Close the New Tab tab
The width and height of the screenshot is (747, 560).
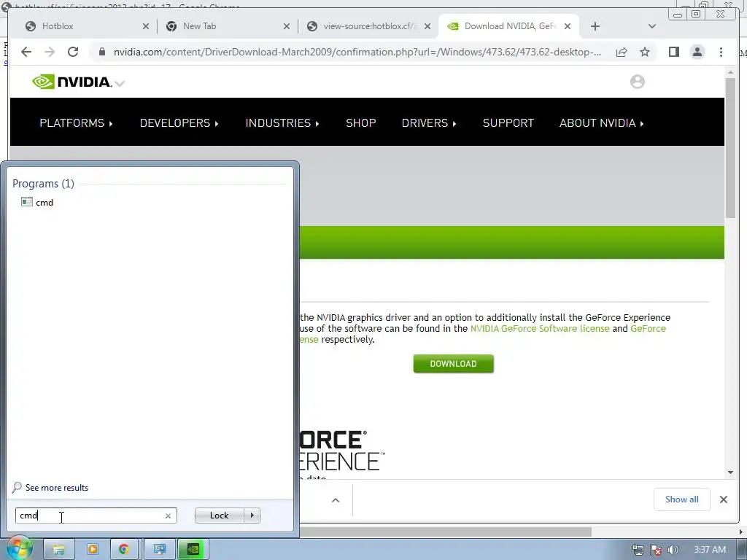[x=286, y=26]
